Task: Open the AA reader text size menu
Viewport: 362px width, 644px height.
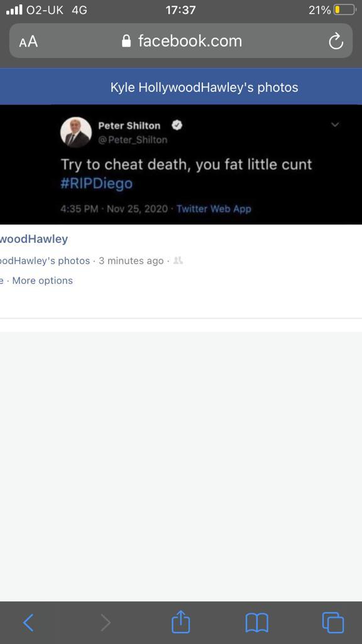Action: (x=28, y=42)
